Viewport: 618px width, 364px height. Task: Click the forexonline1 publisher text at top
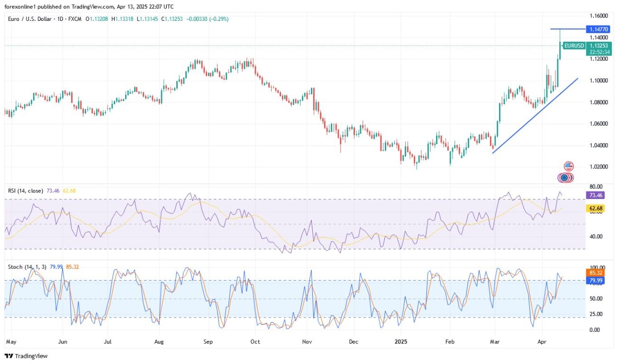click(x=21, y=7)
